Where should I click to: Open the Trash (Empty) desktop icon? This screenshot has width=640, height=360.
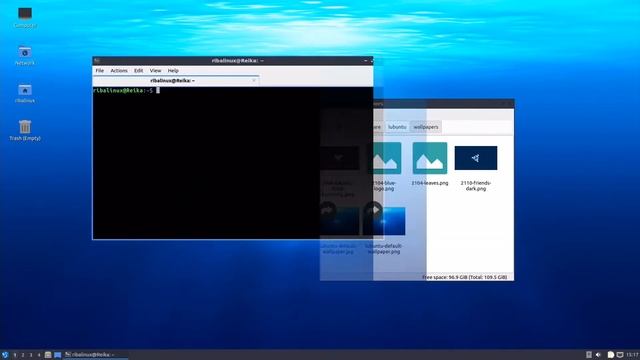coord(24,130)
